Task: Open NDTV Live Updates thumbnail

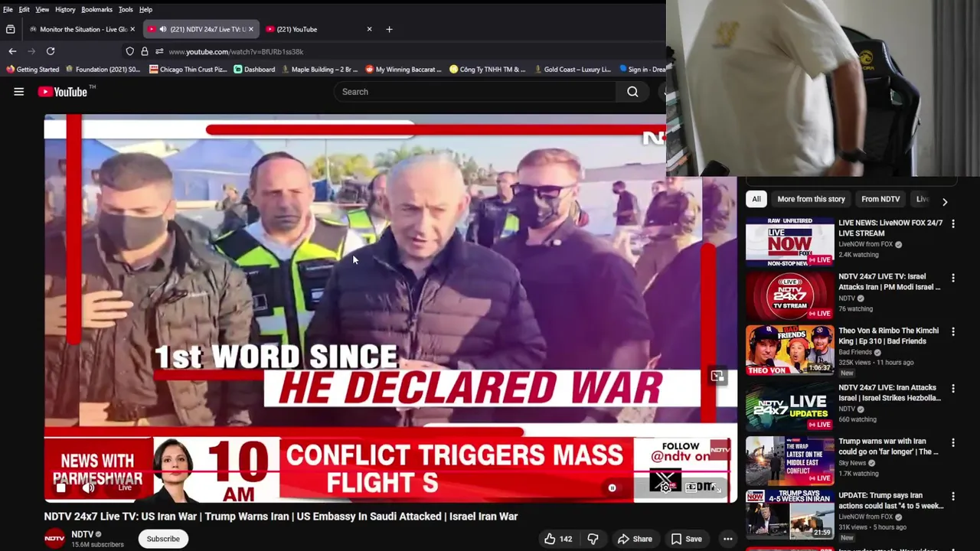Action: (790, 407)
